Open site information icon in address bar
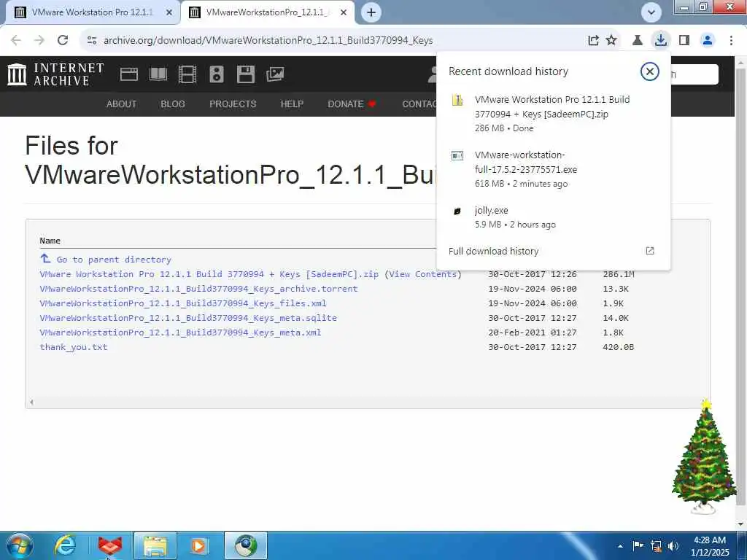This screenshot has width=747, height=560. [92, 41]
